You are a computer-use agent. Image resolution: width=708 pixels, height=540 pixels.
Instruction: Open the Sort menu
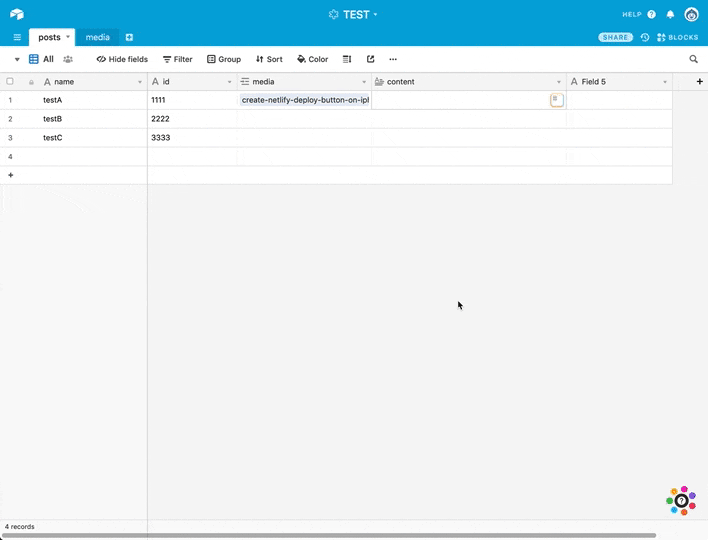(x=269, y=59)
